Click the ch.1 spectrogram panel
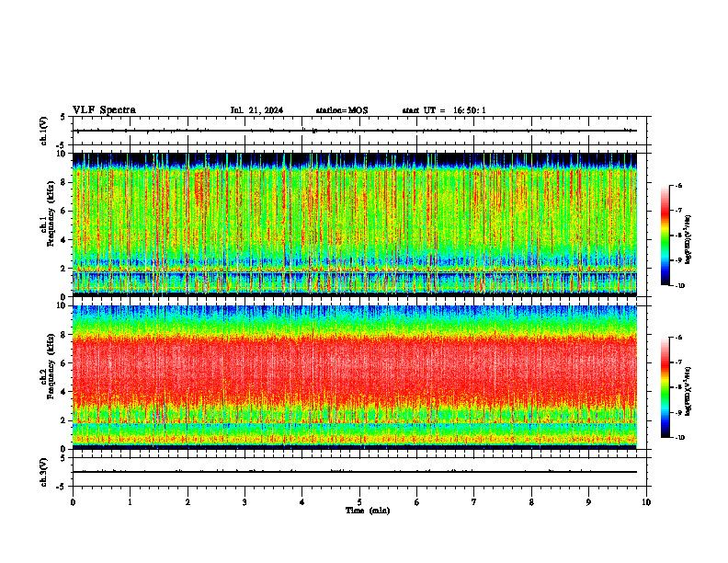Screen dimensions: 728x563 (x=355, y=224)
